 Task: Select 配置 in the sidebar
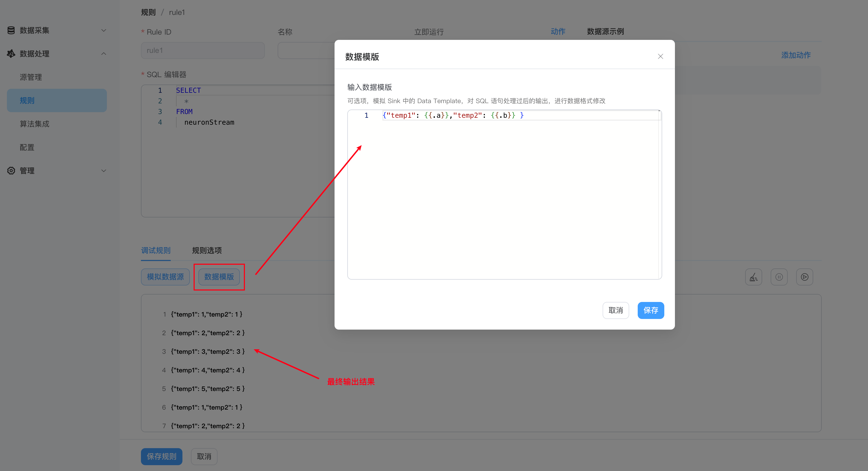click(27, 147)
